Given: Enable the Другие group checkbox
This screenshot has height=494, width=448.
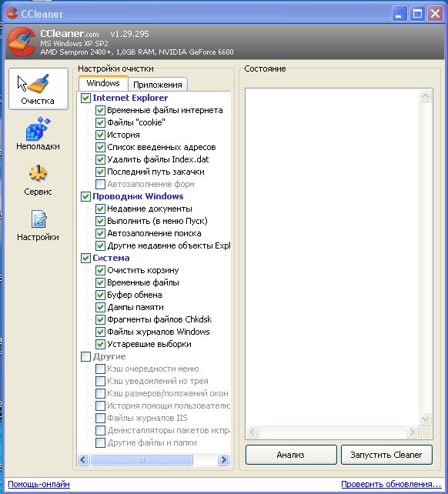Looking at the screenshot, I should point(85,356).
